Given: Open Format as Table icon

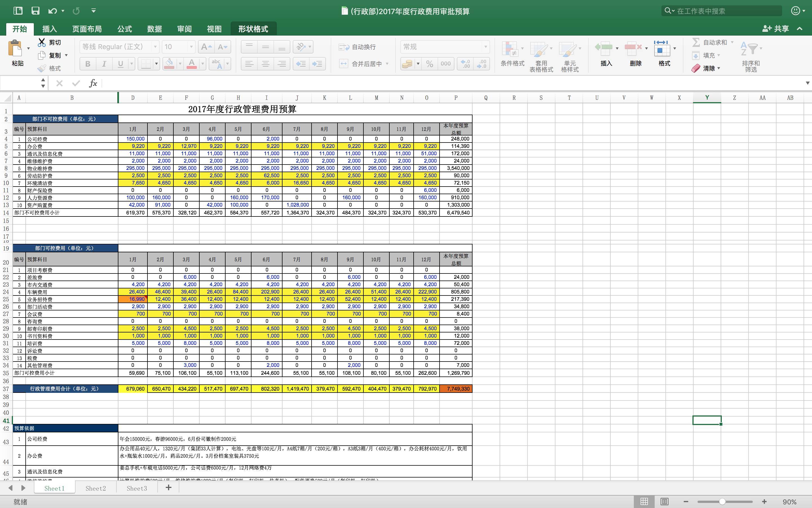Looking at the screenshot, I should point(539,49).
